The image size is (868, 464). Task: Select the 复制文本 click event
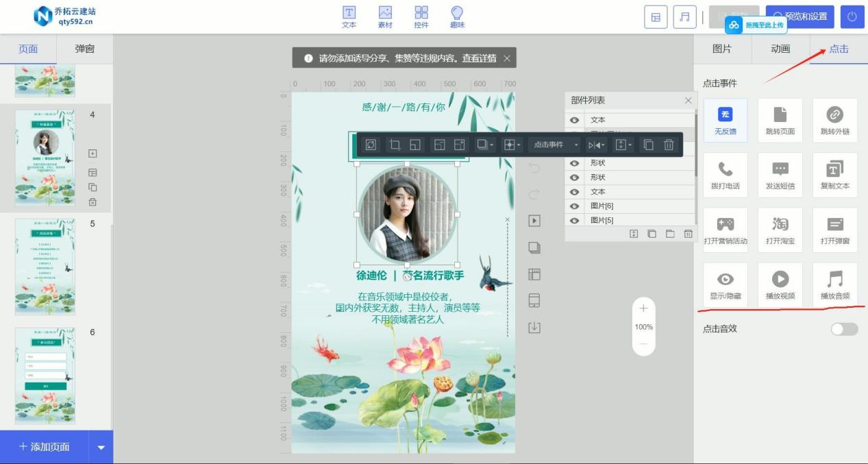click(835, 175)
